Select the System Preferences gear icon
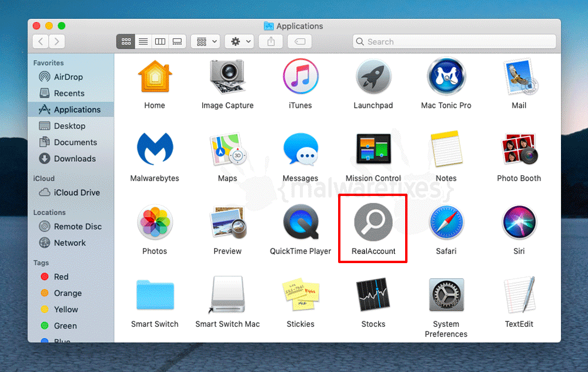 446,295
